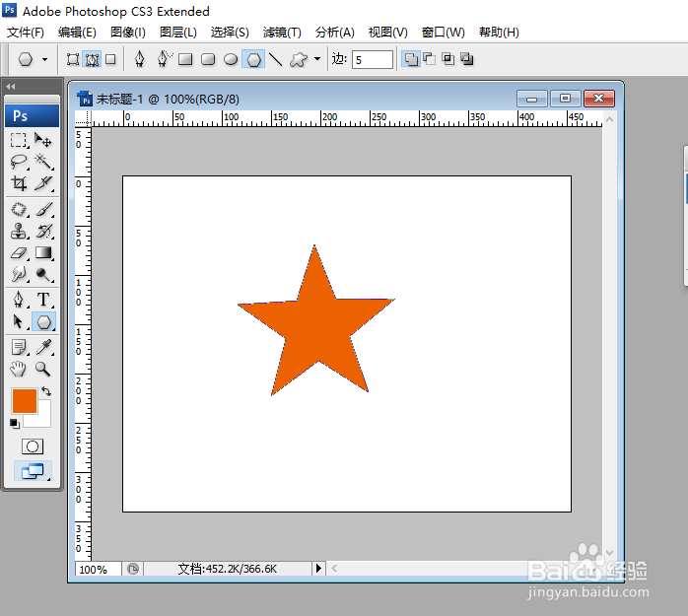Toggle Quick Mask mode
The height and width of the screenshot is (616, 688).
point(33,446)
